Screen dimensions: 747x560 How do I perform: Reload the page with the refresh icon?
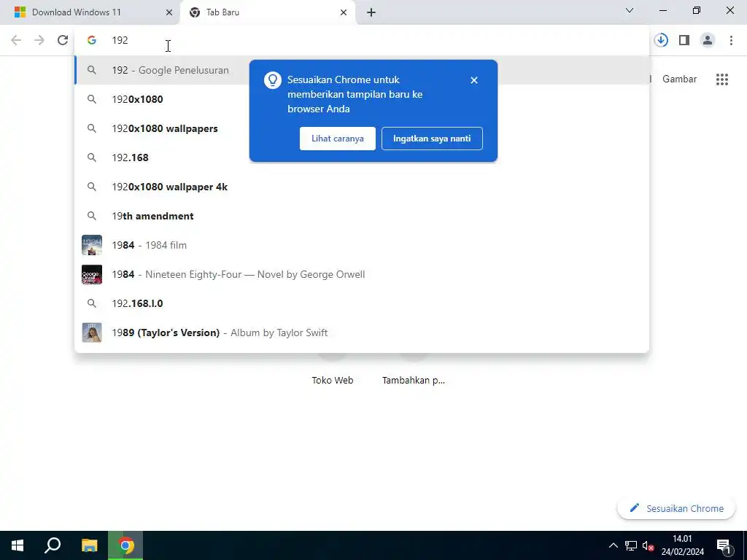click(x=63, y=40)
